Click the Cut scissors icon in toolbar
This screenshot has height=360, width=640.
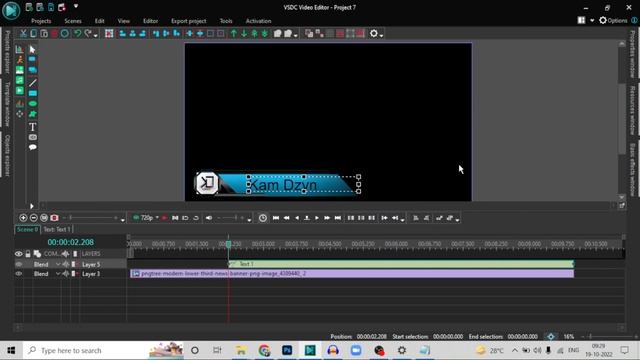23,33
